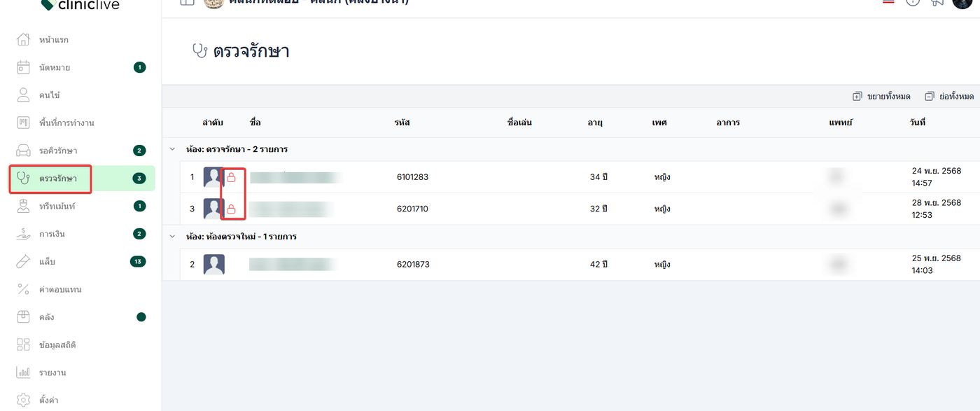Open คนไข้ in the sidebar menu
Viewport: 980px width, 411px height.
point(49,95)
